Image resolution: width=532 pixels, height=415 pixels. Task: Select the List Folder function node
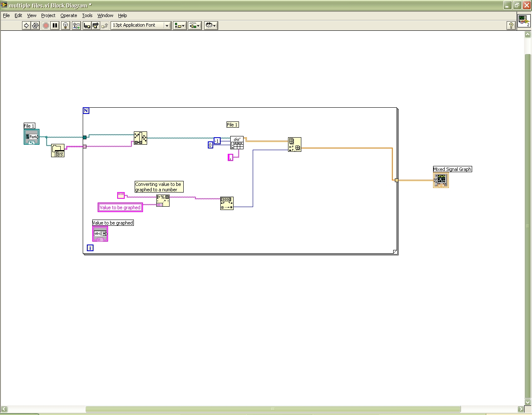58,151
